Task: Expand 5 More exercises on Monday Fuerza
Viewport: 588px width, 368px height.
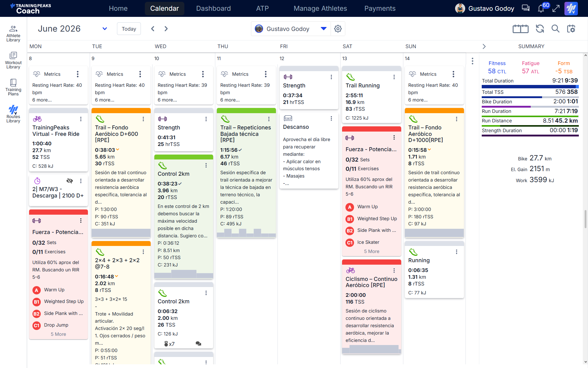Action: [58, 334]
